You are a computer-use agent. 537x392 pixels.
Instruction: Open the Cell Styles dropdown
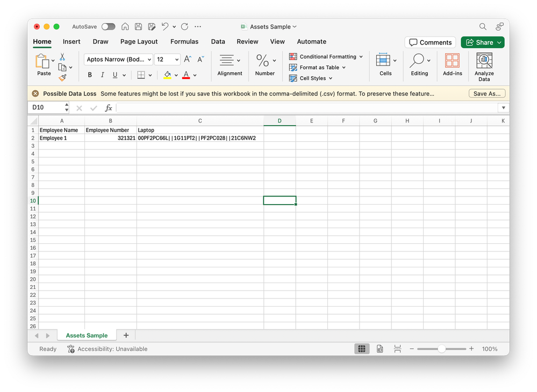point(311,78)
